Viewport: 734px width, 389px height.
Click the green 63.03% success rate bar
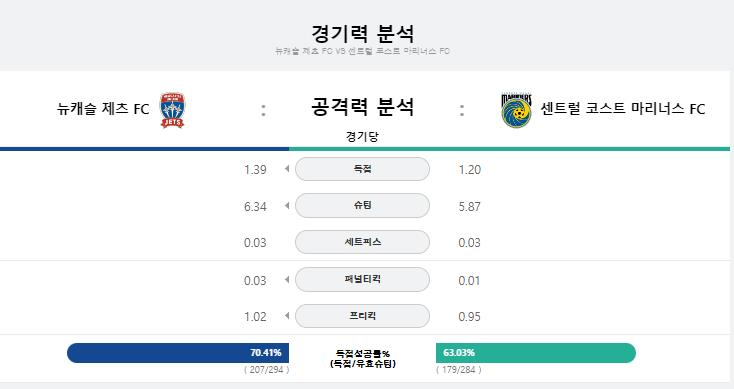click(536, 353)
